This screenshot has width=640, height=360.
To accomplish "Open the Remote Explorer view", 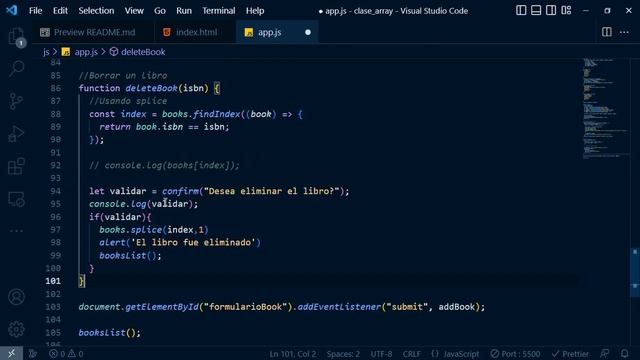I will pyautogui.click(x=16, y=199).
